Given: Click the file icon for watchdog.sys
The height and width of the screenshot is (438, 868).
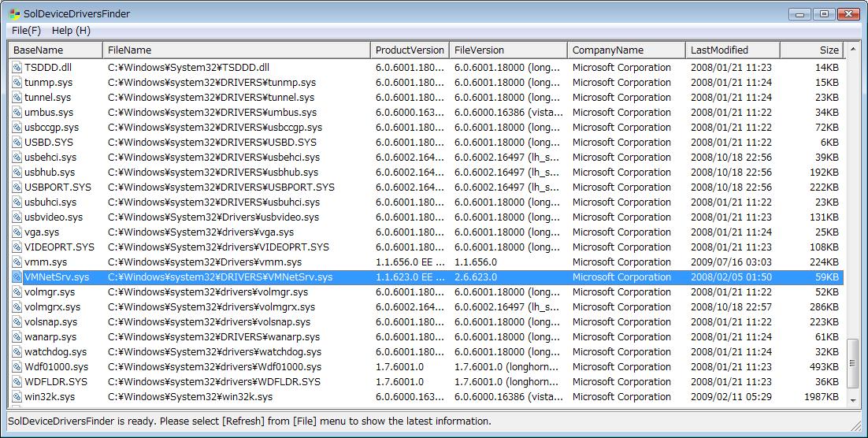Looking at the screenshot, I should pos(17,351).
